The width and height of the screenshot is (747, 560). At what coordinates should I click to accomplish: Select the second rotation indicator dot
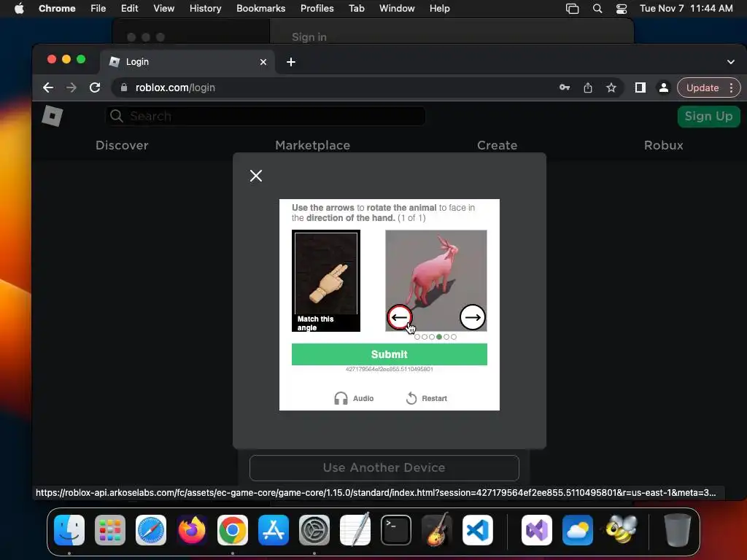click(425, 337)
